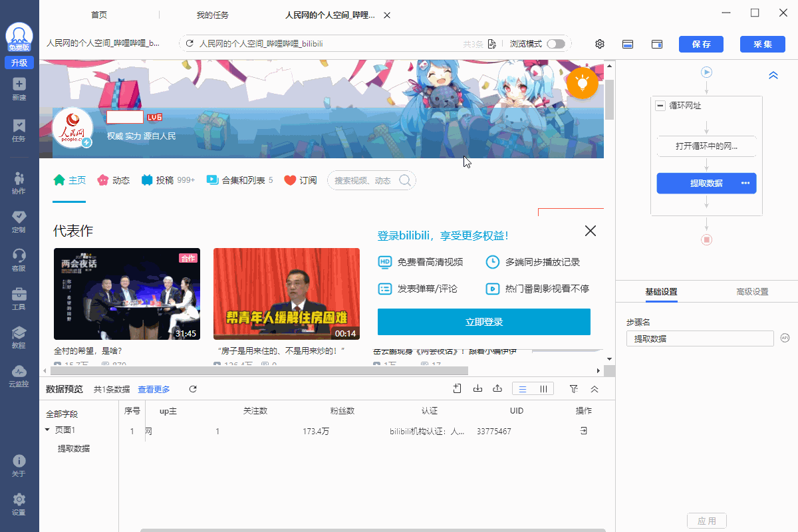Image resolution: width=798 pixels, height=532 pixels.
Task: Open the 主页 tab on bilibili page
Action: click(70, 180)
